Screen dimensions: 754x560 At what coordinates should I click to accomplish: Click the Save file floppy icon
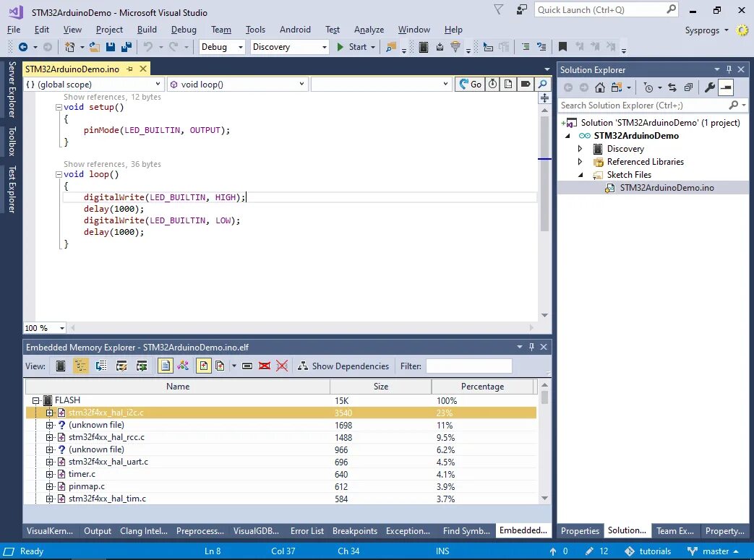[111, 47]
